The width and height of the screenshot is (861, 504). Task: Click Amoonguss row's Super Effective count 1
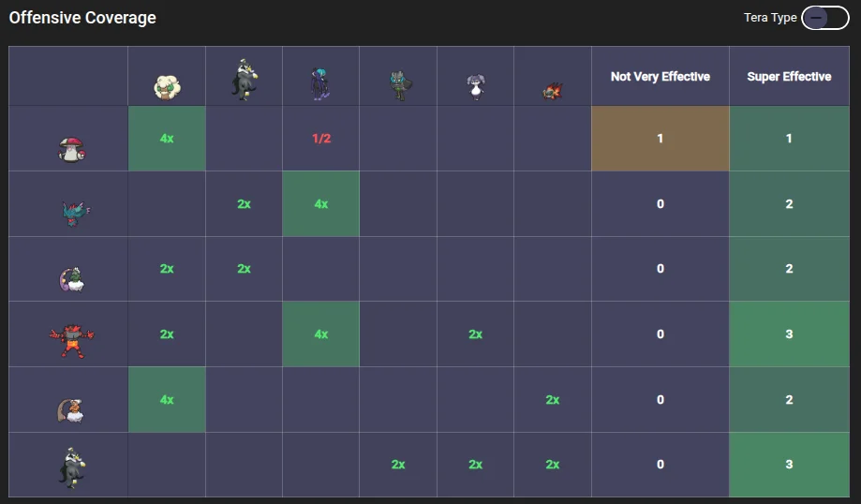pos(789,139)
